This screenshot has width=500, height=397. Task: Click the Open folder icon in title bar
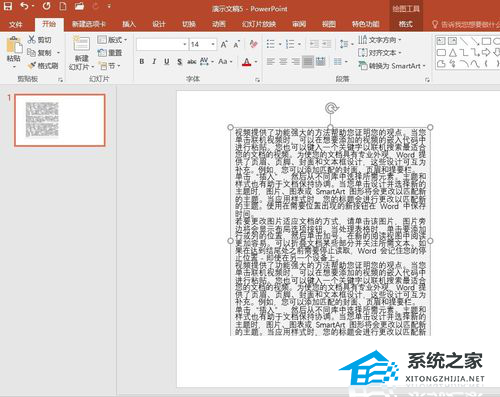click(x=79, y=6)
